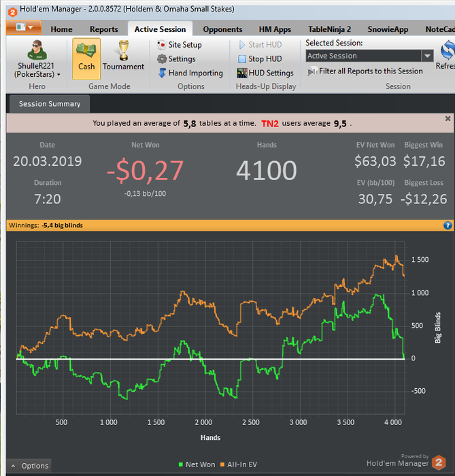
Task: Open Site Setup options
Action: pyautogui.click(x=180, y=45)
